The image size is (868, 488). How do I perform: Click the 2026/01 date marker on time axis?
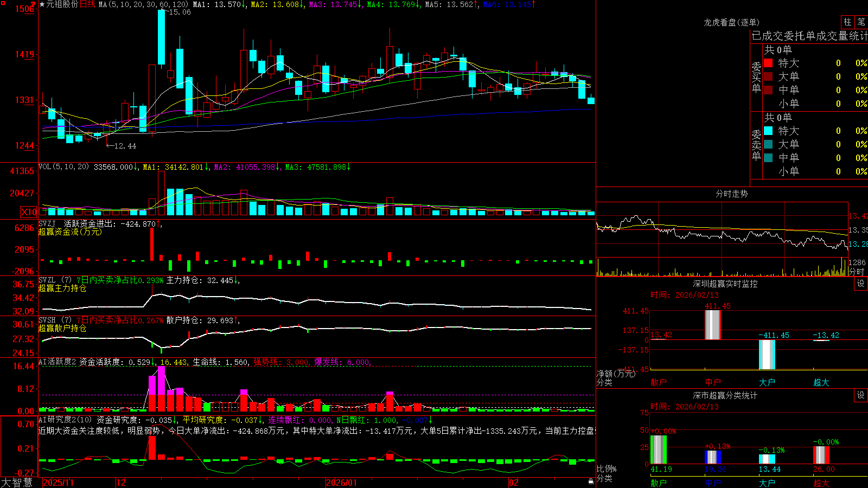point(342,483)
